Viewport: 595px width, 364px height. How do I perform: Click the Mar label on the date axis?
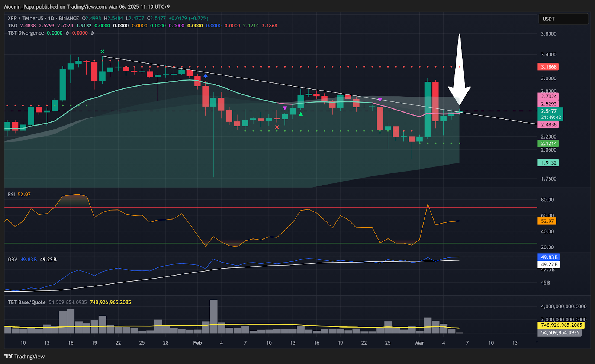[x=419, y=343]
